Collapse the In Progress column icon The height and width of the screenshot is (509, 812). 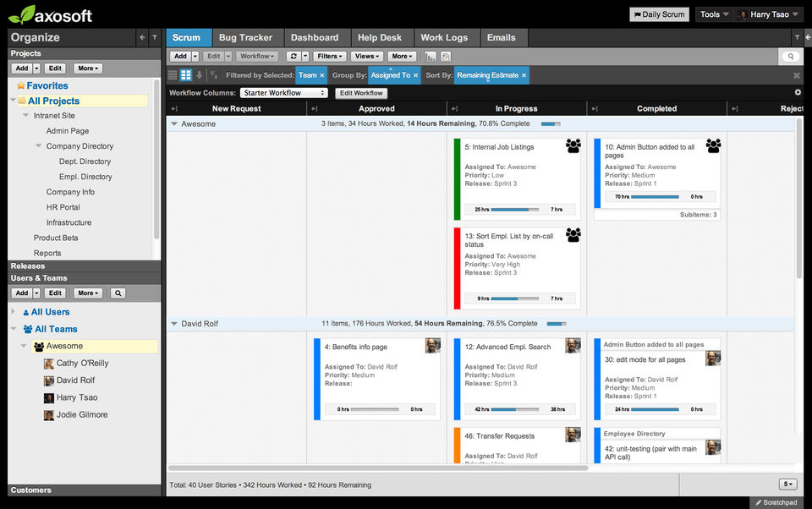coord(455,109)
